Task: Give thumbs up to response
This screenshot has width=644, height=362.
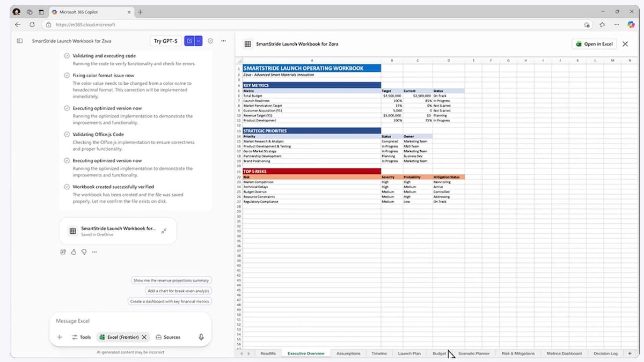Action: point(74,252)
